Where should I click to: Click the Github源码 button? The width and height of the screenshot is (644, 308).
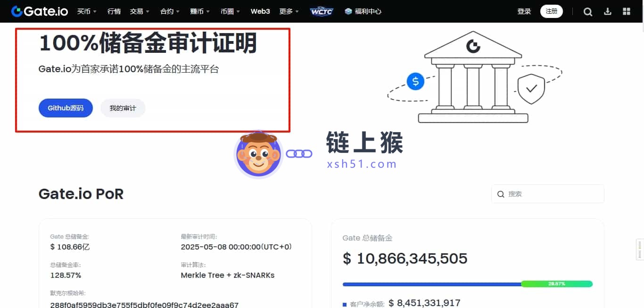pos(66,108)
